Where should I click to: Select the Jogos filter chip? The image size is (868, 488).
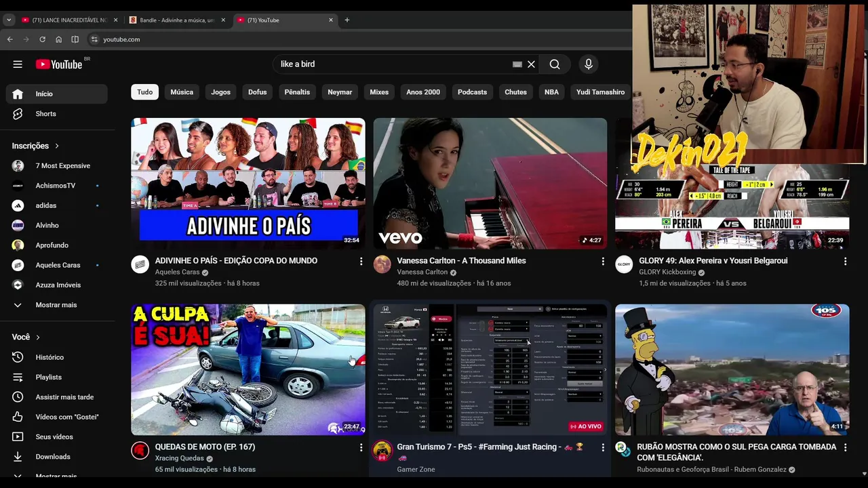tap(220, 92)
